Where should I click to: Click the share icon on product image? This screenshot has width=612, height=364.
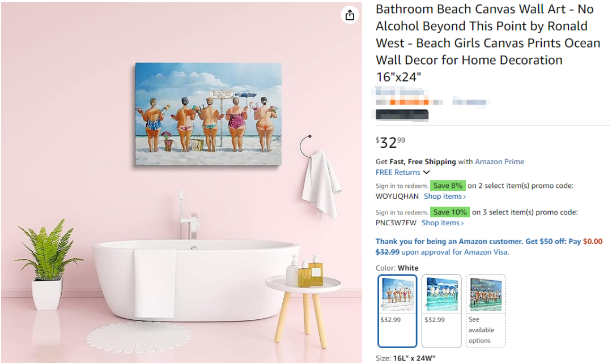point(350,15)
